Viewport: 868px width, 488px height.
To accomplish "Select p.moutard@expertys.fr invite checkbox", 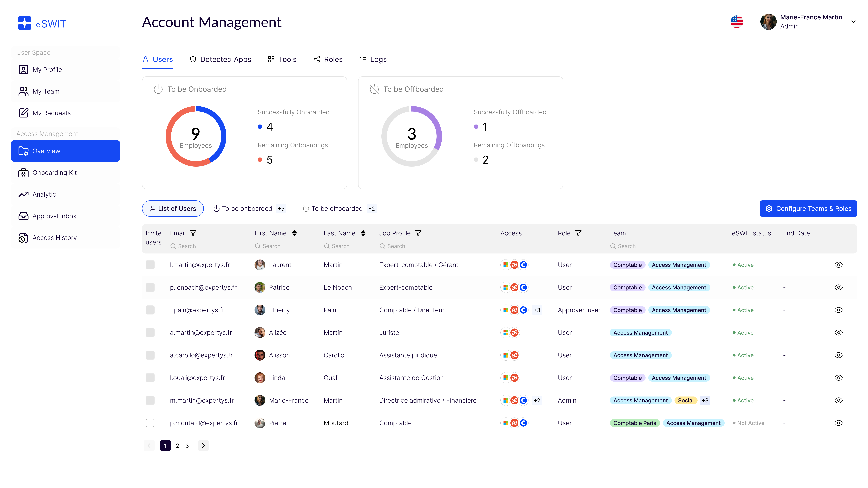I will [150, 423].
